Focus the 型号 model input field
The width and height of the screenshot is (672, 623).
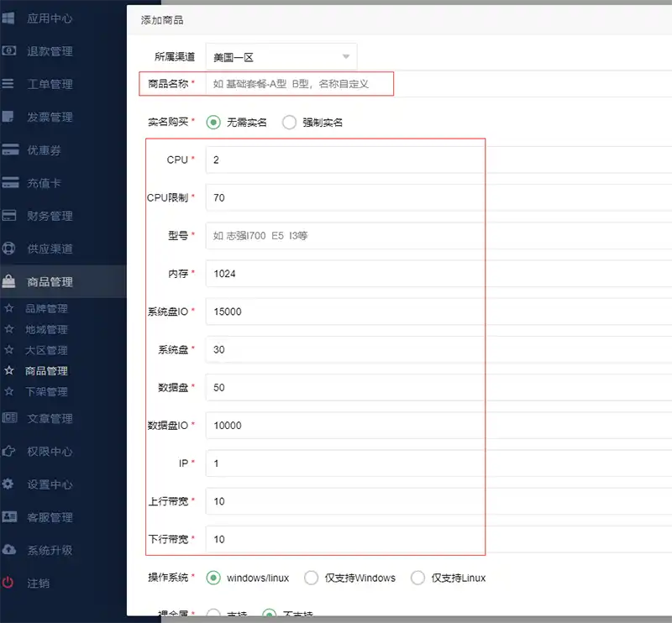click(438, 236)
